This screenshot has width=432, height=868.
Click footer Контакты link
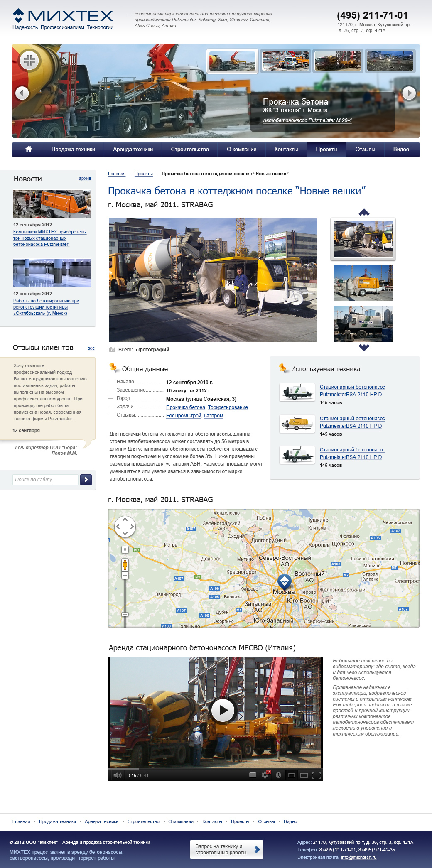click(212, 821)
